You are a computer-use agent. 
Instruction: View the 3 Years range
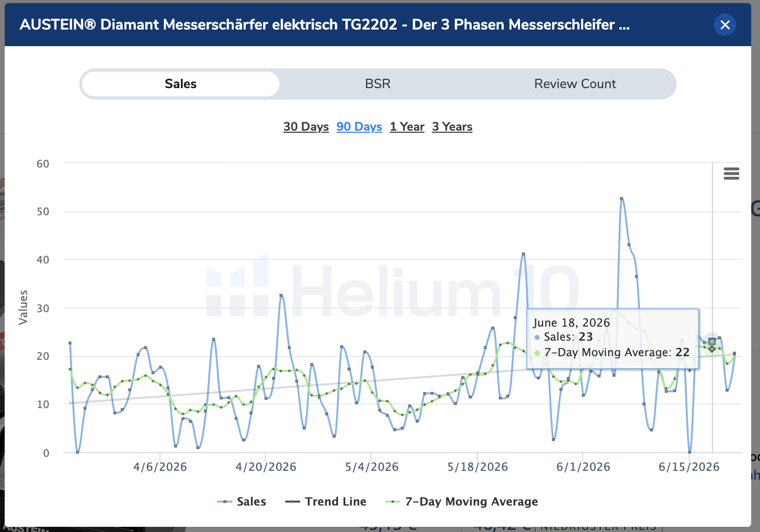452,127
